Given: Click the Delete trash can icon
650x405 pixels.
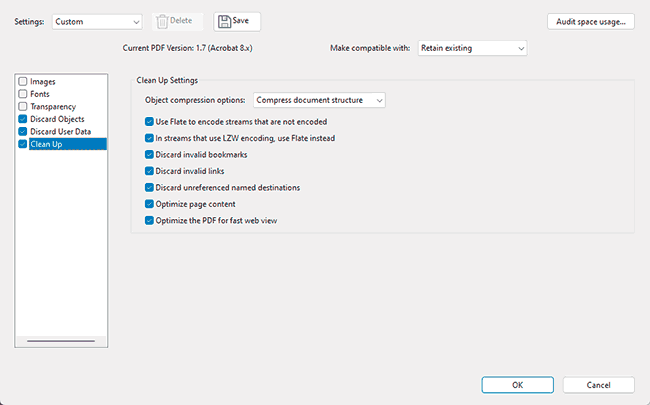Looking at the screenshot, I should pos(162,22).
